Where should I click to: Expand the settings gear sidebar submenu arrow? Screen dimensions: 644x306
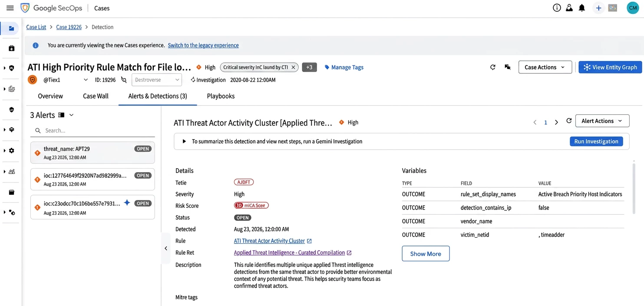coord(4,150)
